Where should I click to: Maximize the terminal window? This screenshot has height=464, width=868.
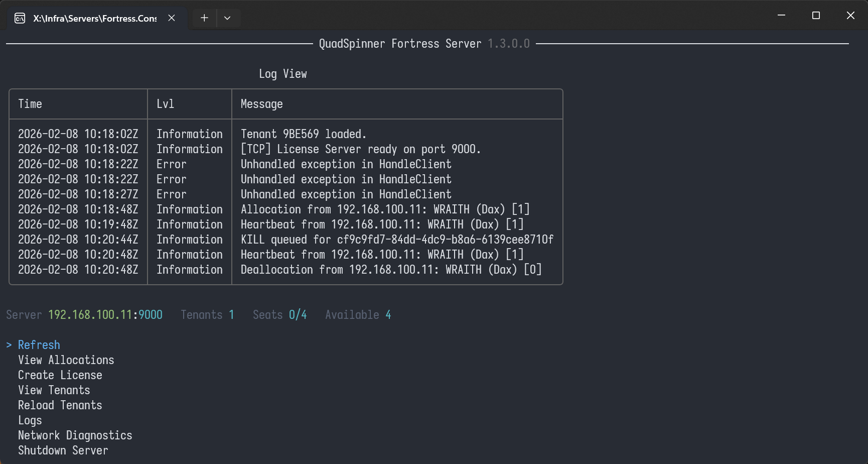tap(816, 16)
